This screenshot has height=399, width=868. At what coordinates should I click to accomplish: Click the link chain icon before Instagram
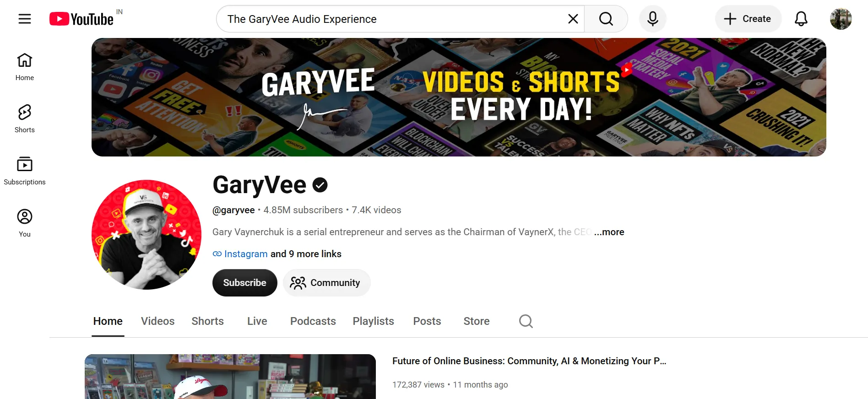tap(217, 254)
